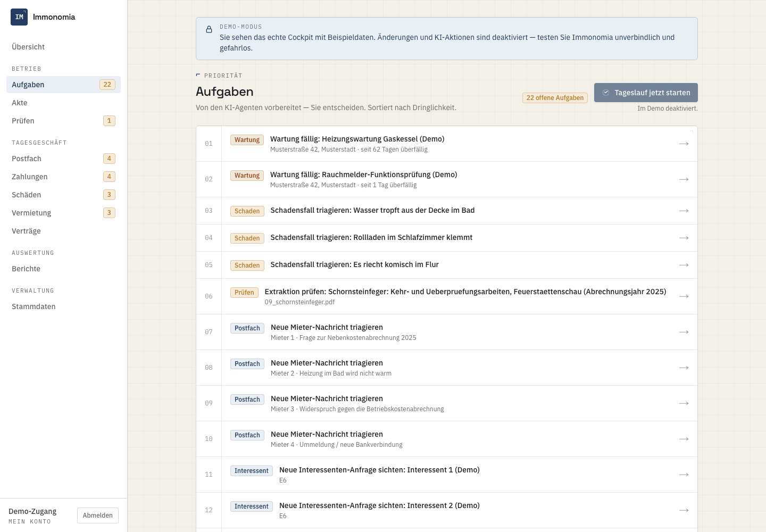Click Interessent tag on Interessent 2 row
Screen dimensions: 766x532
pyautogui.click(x=252, y=506)
